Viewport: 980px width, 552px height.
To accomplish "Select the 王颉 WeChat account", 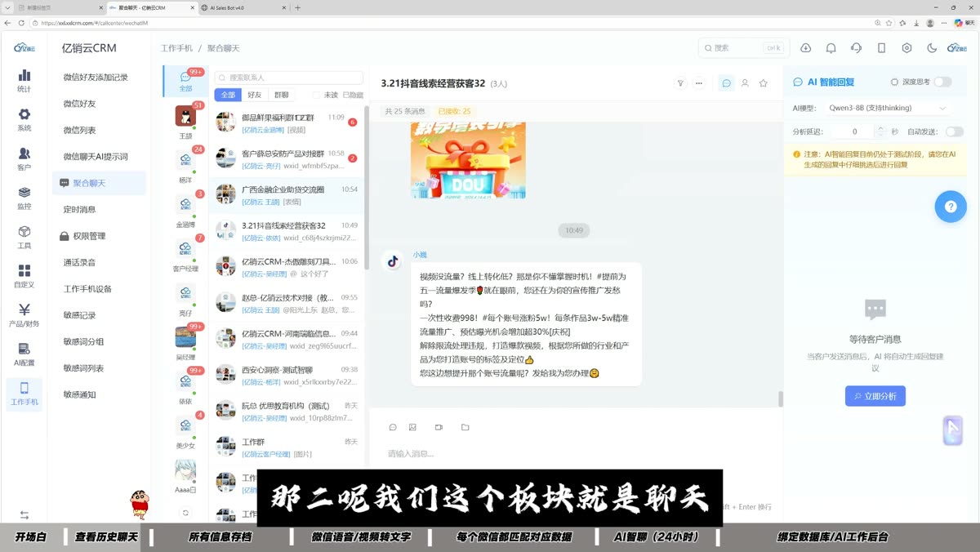I will (x=185, y=121).
